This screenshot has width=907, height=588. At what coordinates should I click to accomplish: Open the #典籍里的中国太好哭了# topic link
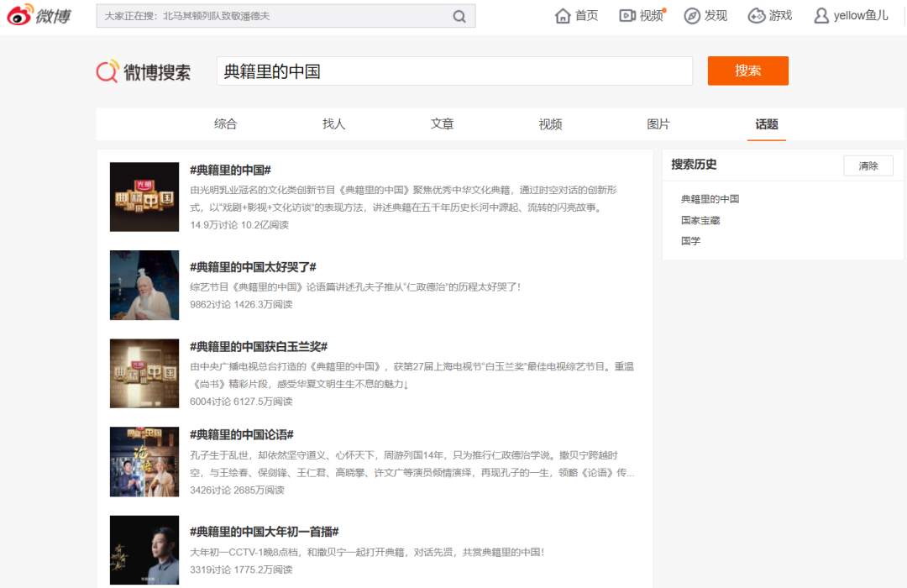pyautogui.click(x=253, y=267)
